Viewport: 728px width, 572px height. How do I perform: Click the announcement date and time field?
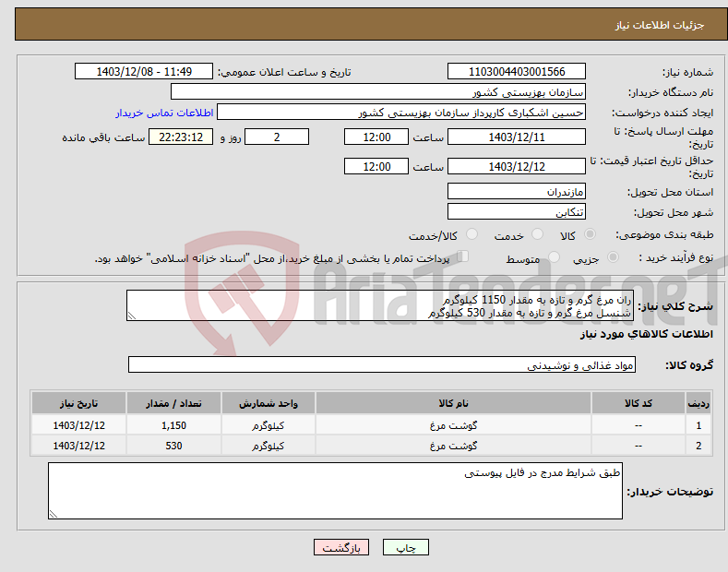click(144, 72)
